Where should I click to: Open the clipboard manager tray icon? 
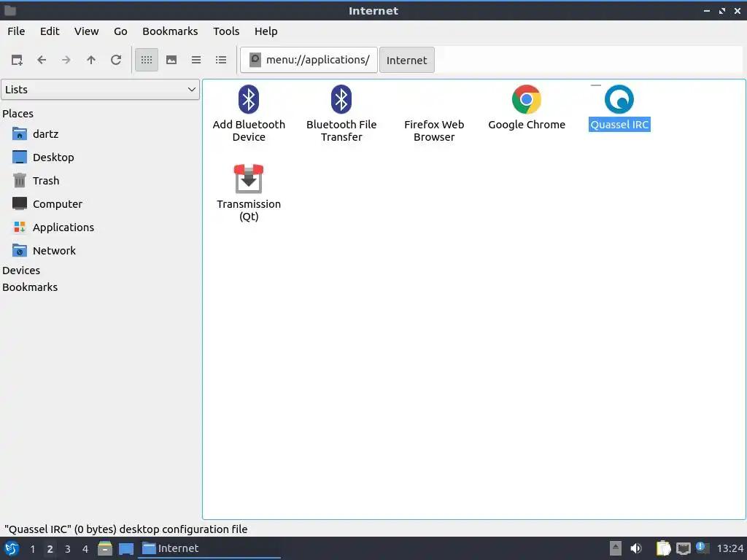click(663, 548)
